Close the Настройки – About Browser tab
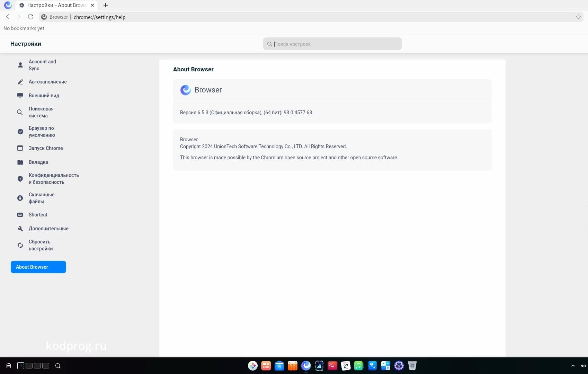588x374 pixels. [x=92, y=5]
